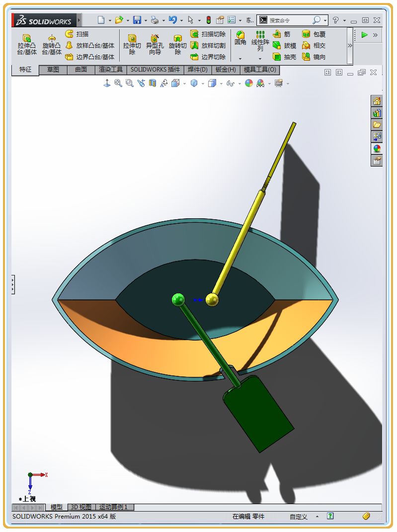Use the 镜向 mirror feature
This screenshot has width=397, height=532.
[x=314, y=57]
